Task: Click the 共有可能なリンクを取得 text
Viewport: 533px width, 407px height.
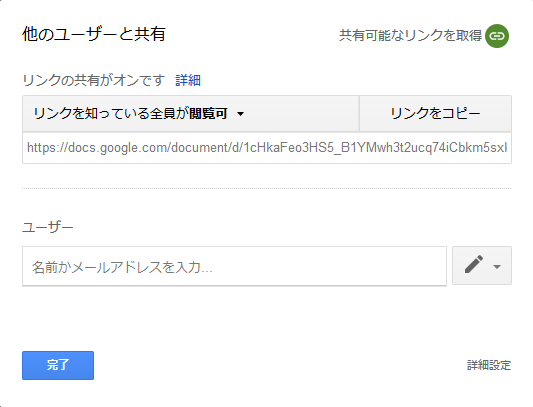Action: point(410,36)
